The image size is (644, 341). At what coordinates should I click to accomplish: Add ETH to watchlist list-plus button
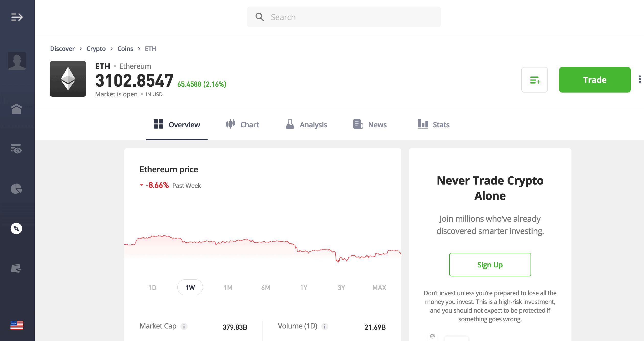(535, 80)
